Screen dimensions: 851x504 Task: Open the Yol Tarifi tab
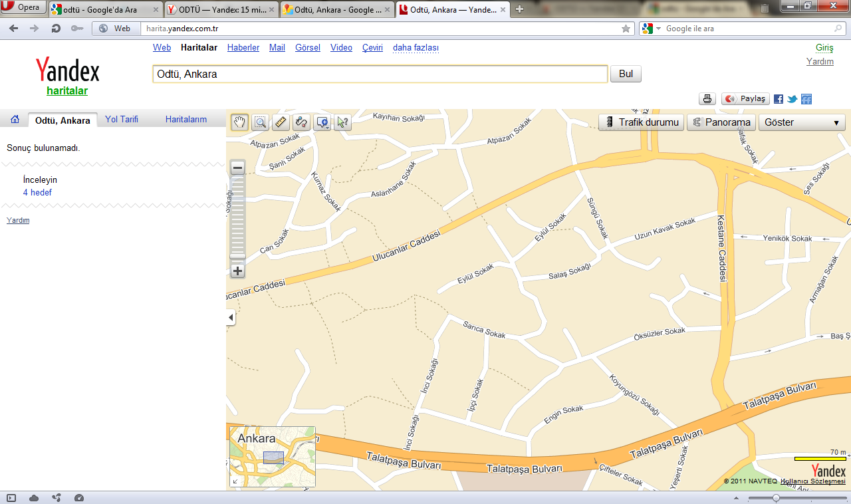[x=122, y=120]
